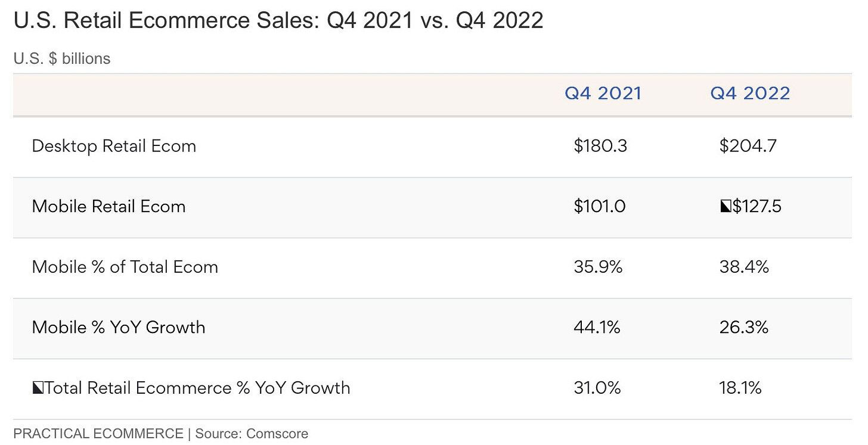Click the Mobile % YoY Growth label
Screen dimensions: 868x445
(119, 327)
